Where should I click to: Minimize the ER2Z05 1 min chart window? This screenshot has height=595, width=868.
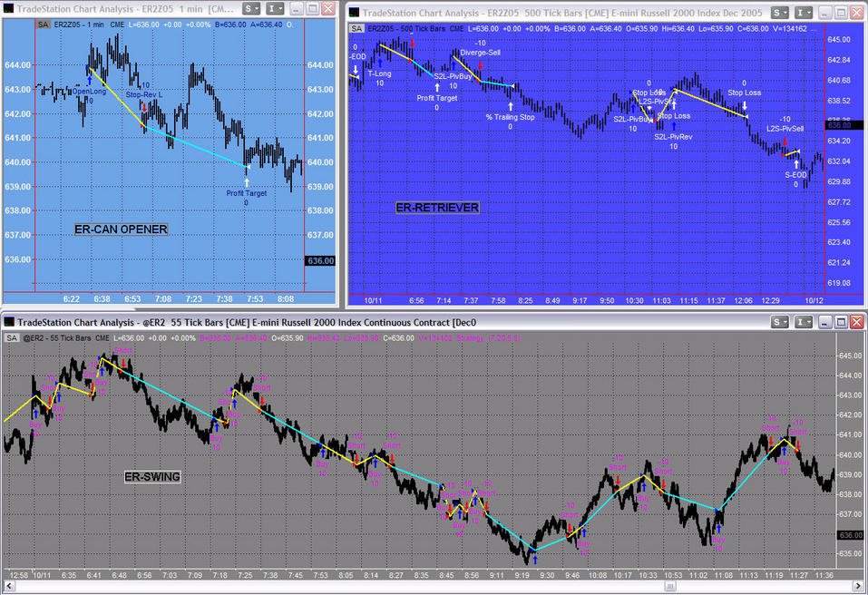pyautogui.click(x=297, y=9)
